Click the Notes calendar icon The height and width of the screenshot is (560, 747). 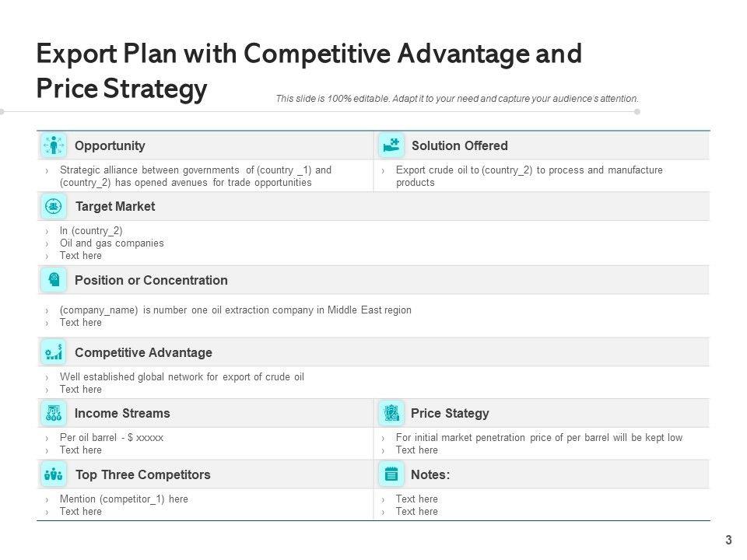tap(391, 474)
